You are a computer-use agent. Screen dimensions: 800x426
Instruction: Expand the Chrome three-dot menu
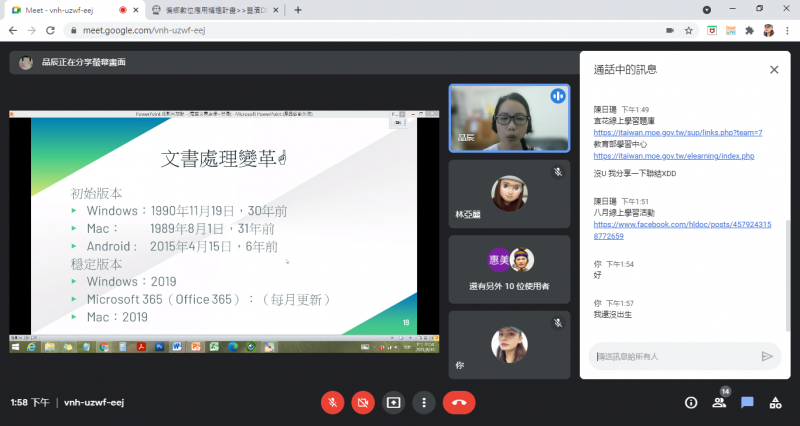[x=787, y=30]
